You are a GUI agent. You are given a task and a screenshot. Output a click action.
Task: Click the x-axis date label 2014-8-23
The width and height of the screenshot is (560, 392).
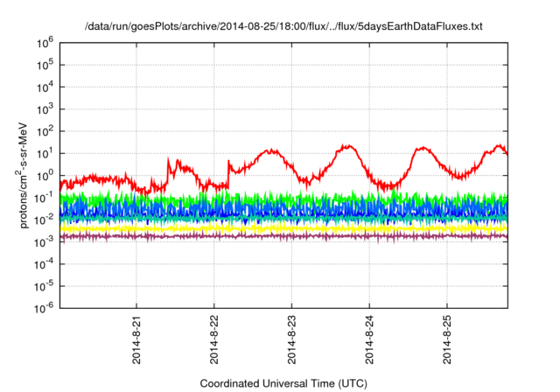tap(291, 339)
